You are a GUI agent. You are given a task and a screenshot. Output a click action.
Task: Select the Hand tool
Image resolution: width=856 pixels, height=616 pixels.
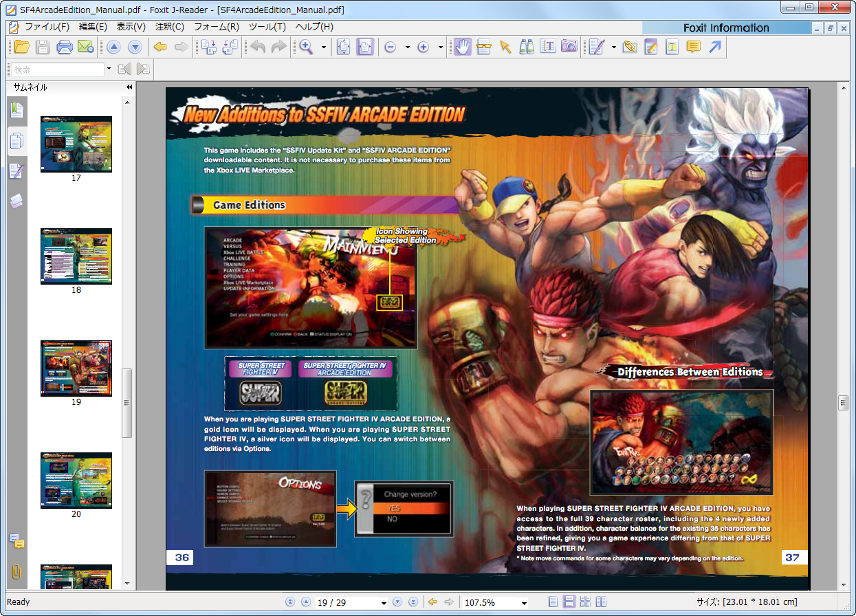463,47
